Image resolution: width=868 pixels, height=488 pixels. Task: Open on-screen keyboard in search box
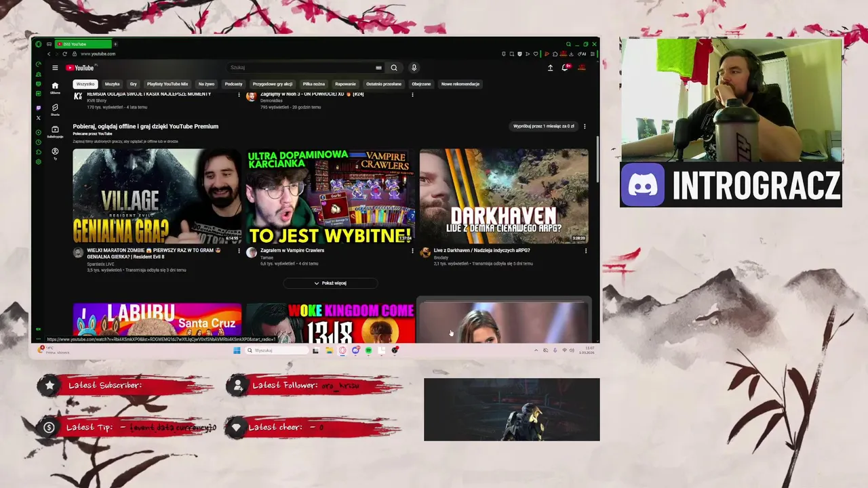[x=378, y=68]
